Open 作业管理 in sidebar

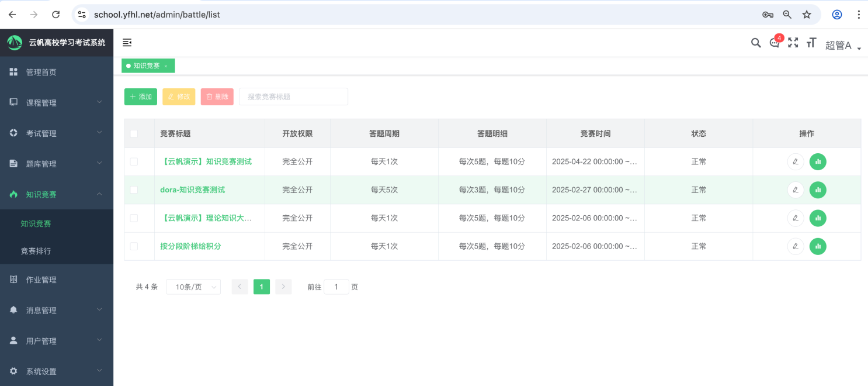(57, 280)
